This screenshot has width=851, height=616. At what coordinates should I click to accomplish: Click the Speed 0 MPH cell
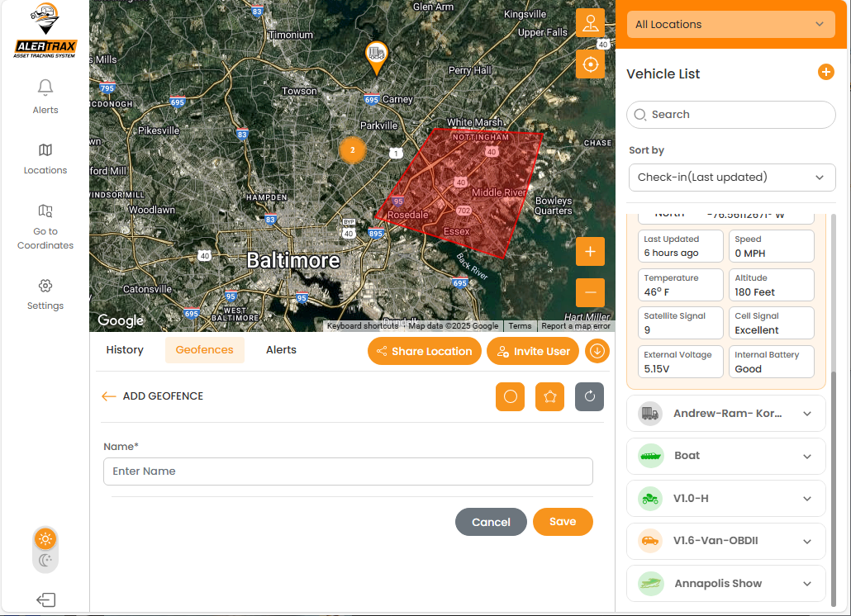pos(771,246)
